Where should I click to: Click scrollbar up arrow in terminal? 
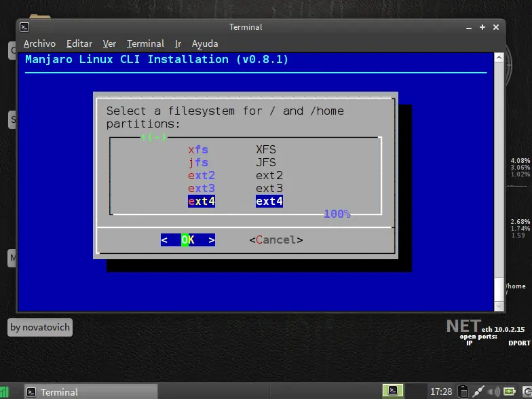[499, 57]
